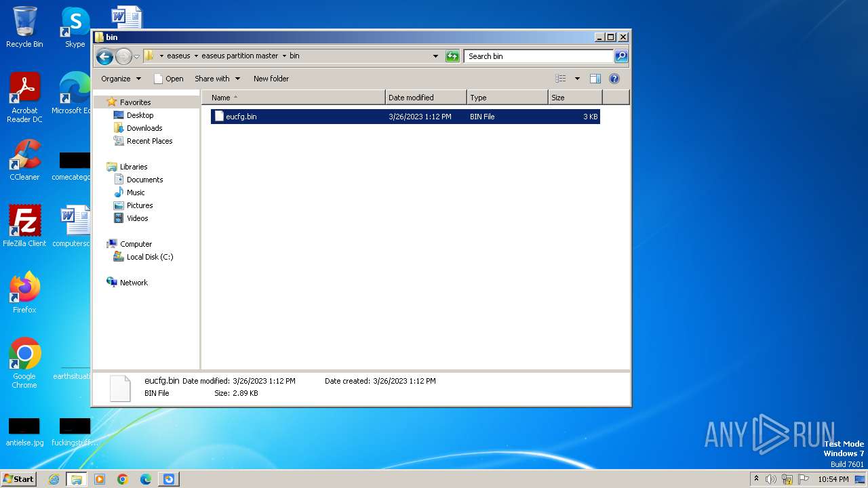868x488 pixels.
Task: Select Libraries in the navigation pane
Action: [133, 167]
